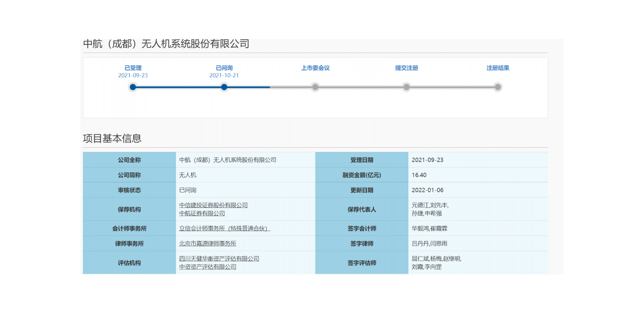The width and height of the screenshot is (644, 314).
Task: Click the 保荐代表人 header cell
Action: [x=362, y=209]
